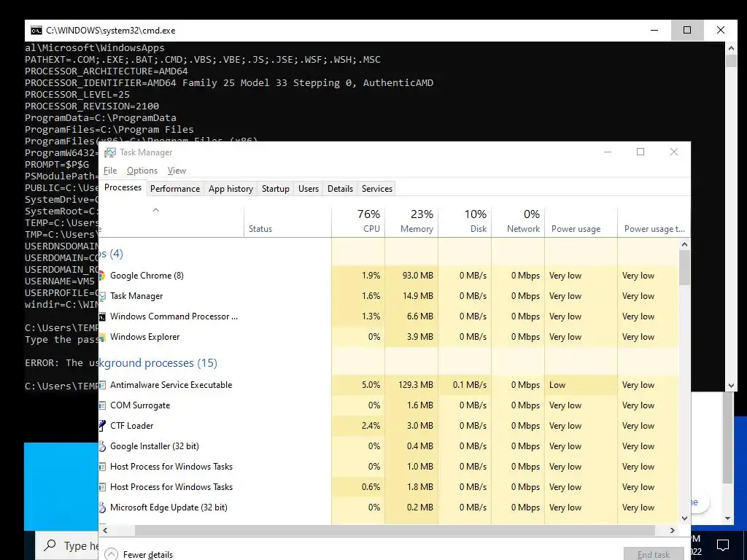This screenshot has width=747, height=560.
Task: Select the Windows Explorer process row
Action: 389,337
